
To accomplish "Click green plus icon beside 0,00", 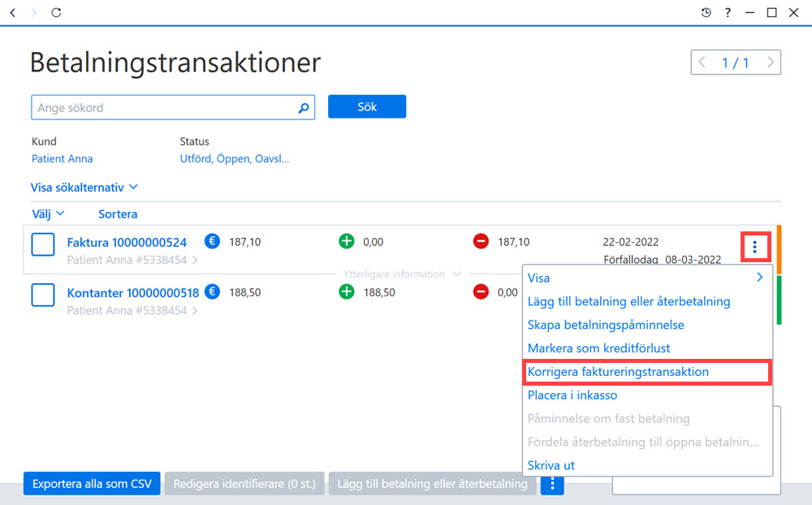I will (x=347, y=241).
